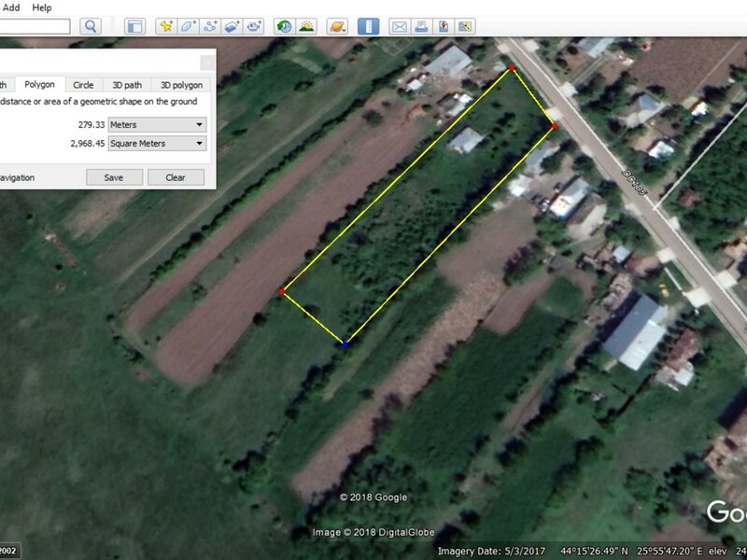Open the Meters perimeter unit dropdown
This screenshot has height=560, width=747.
(157, 124)
